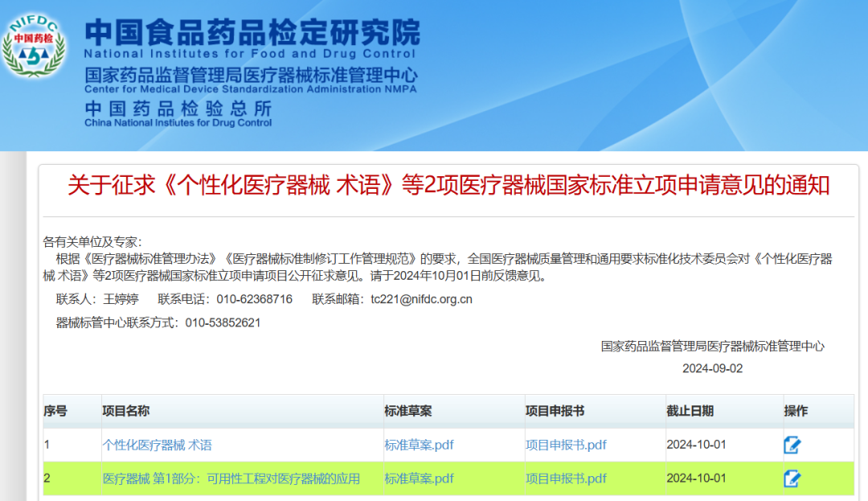Click the phone number 010-62368716
Image resolution: width=868 pixels, height=501 pixels.
tap(254, 299)
